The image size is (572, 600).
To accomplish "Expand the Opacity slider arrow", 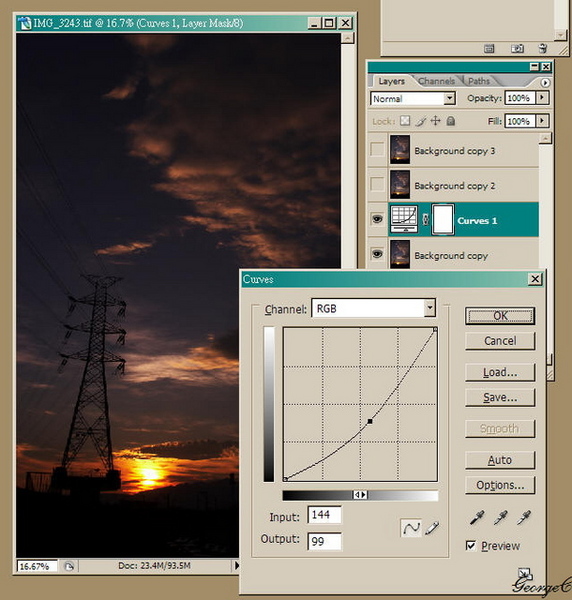I will click(542, 98).
